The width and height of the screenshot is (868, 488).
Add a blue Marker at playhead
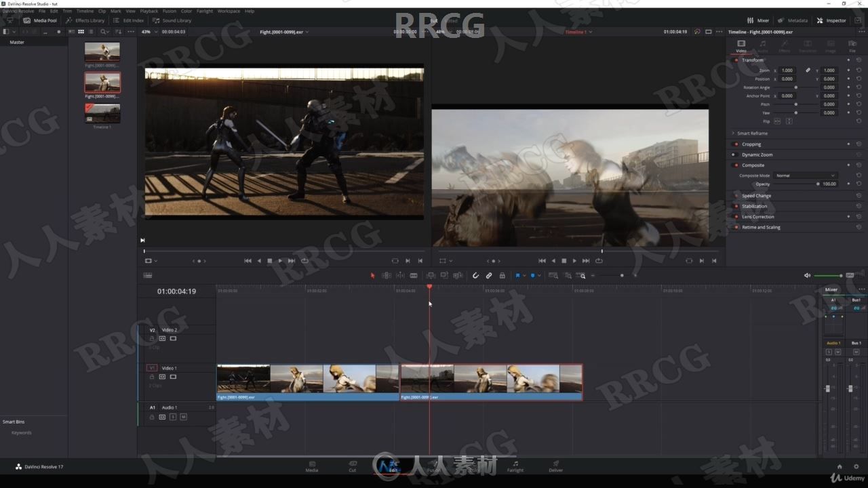(532, 275)
